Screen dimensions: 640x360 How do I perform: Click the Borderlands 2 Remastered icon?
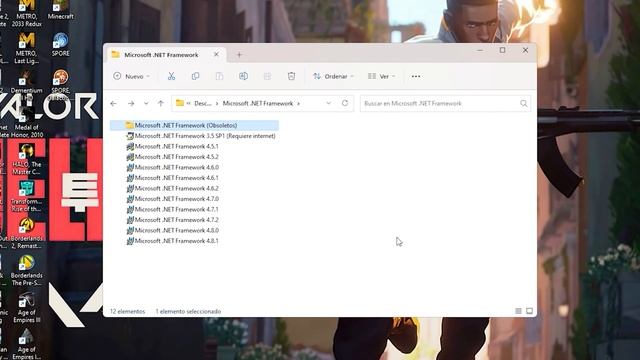(27, 233)
